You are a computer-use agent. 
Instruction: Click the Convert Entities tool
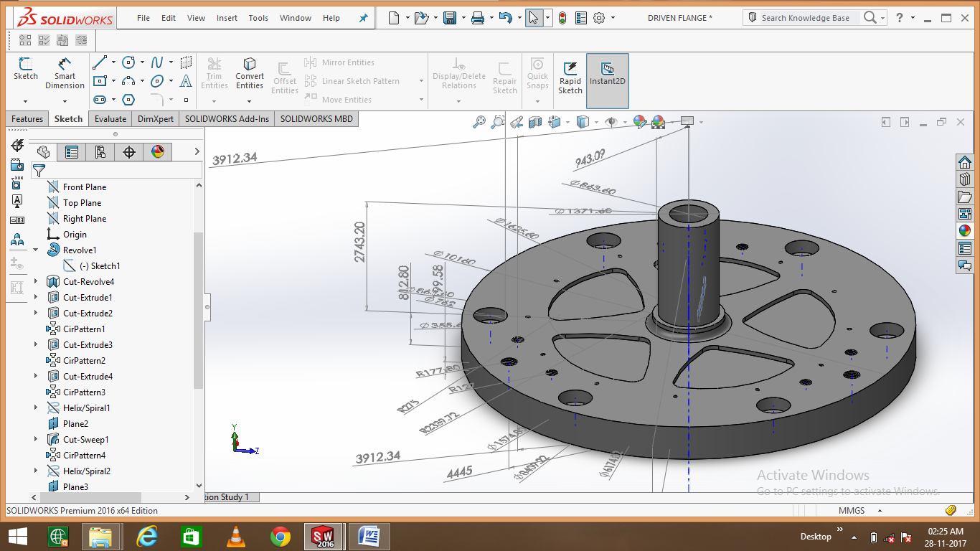point(249,72)
